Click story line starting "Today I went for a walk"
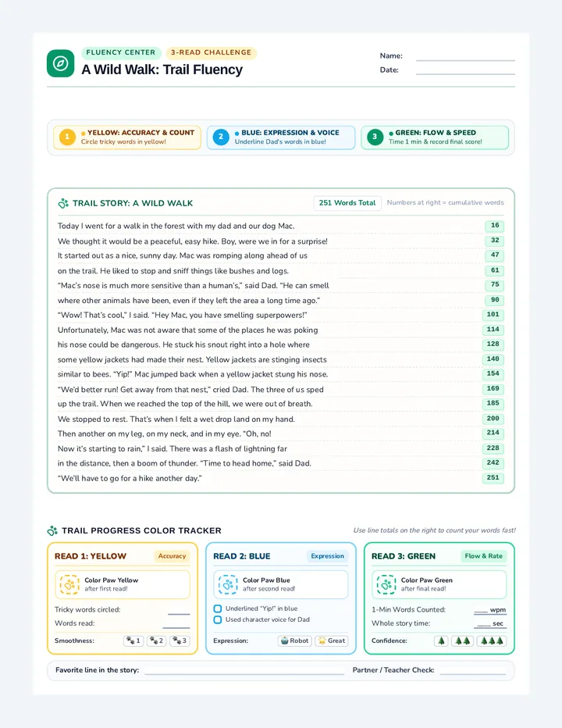This screenshot has height=728, width=562. coord(176,226)
